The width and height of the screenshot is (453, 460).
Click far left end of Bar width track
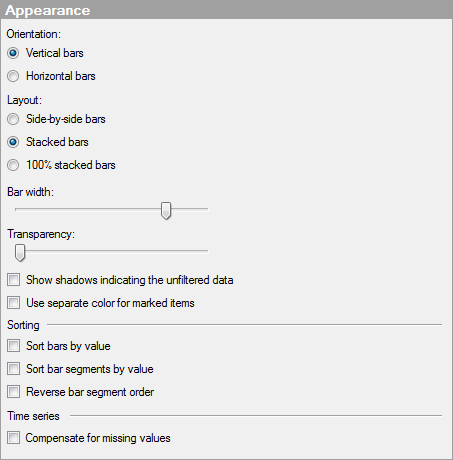point(17,209)
